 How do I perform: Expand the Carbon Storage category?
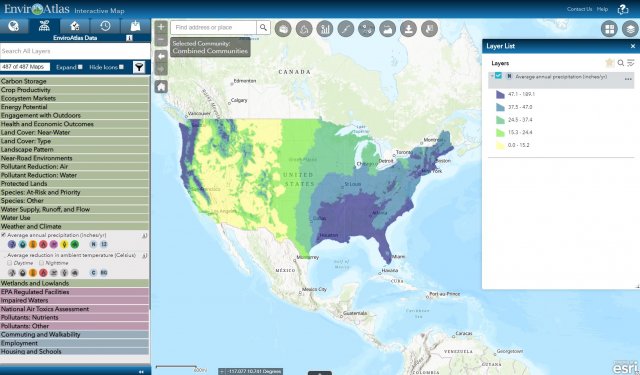point(75,81)
